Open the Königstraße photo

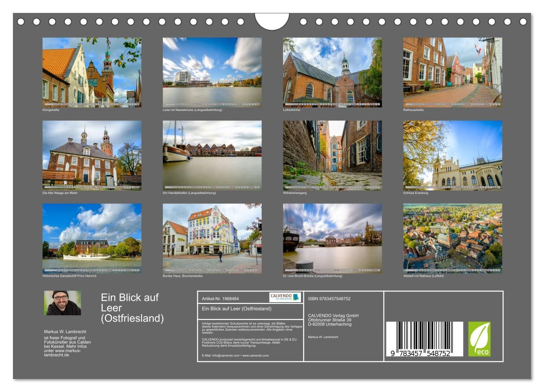click(92, 72)
